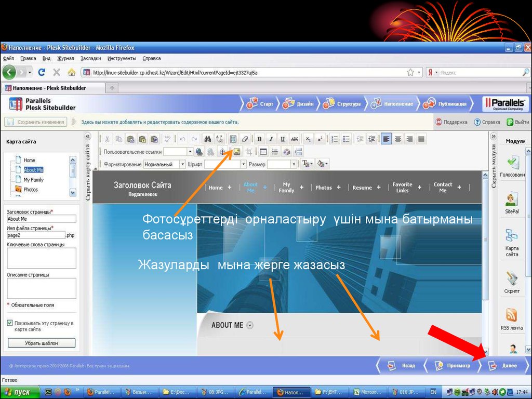Image resolution: width=532 pixels, height=399 pixels.
Task: Toggle Superscript x² formatting
Action: pyautogui.click(x=320, y=139)
